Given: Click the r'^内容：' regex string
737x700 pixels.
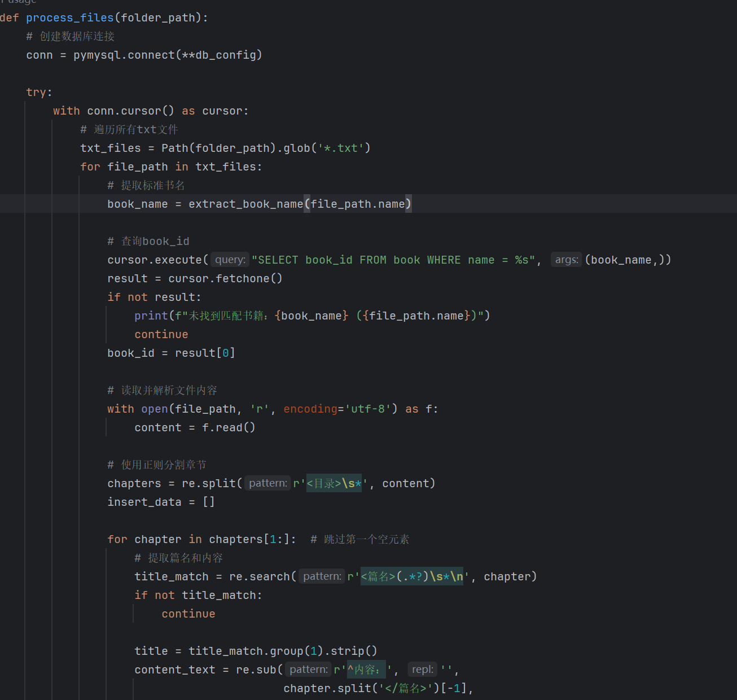Looking at the screenshot, I should coord(363,670).
